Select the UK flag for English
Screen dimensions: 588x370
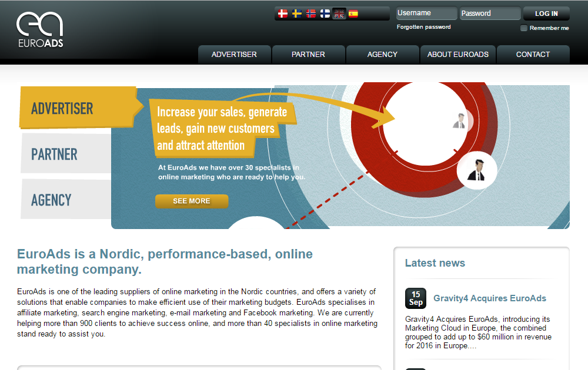[x=339, y=14]
